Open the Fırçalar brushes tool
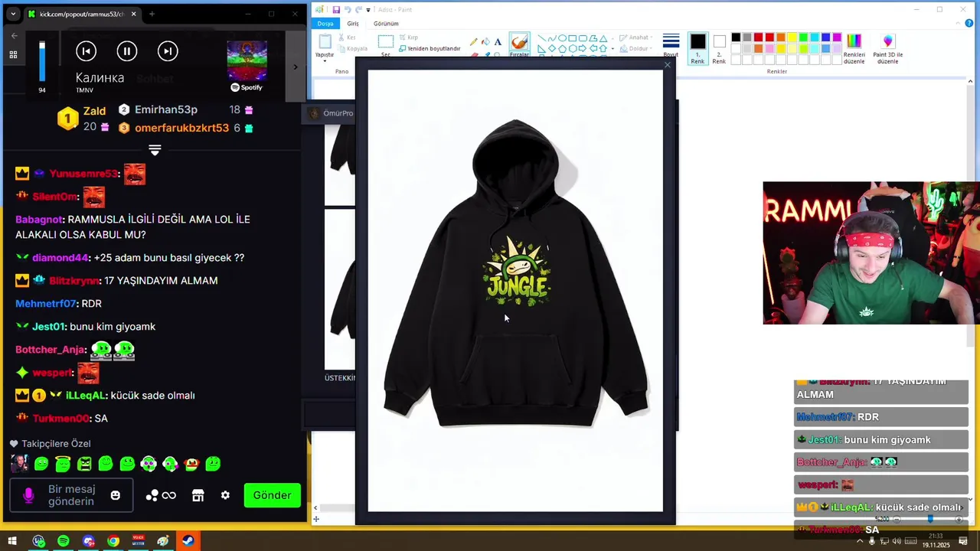This screenshot has height=551, width=980. [519, 45]
